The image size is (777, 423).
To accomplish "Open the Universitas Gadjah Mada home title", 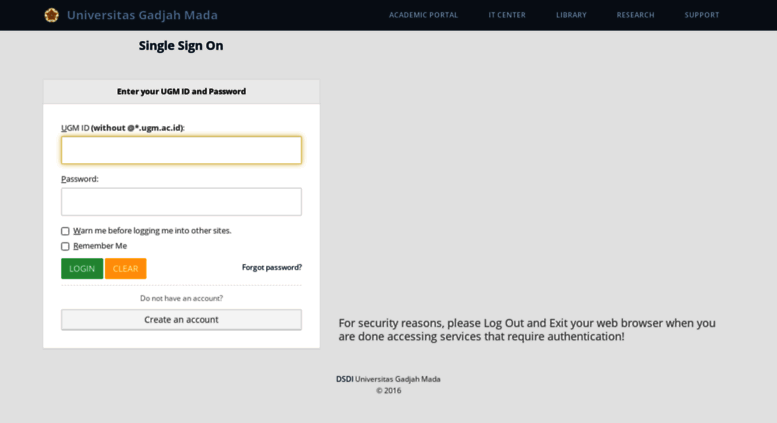I will point(142,15).
